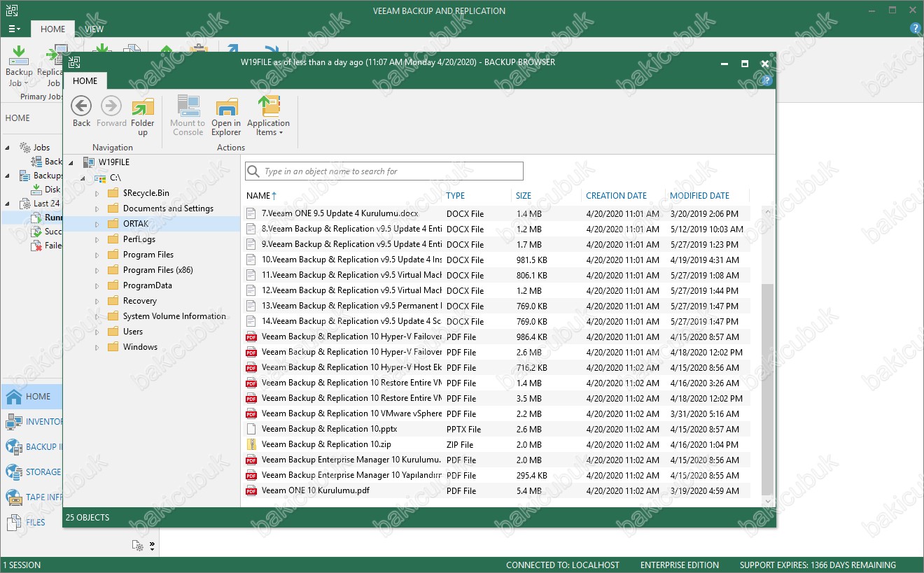The height and width of the screenshot is (573, 924).
Task: Sort files by the TYPE column
Action: 456,196
